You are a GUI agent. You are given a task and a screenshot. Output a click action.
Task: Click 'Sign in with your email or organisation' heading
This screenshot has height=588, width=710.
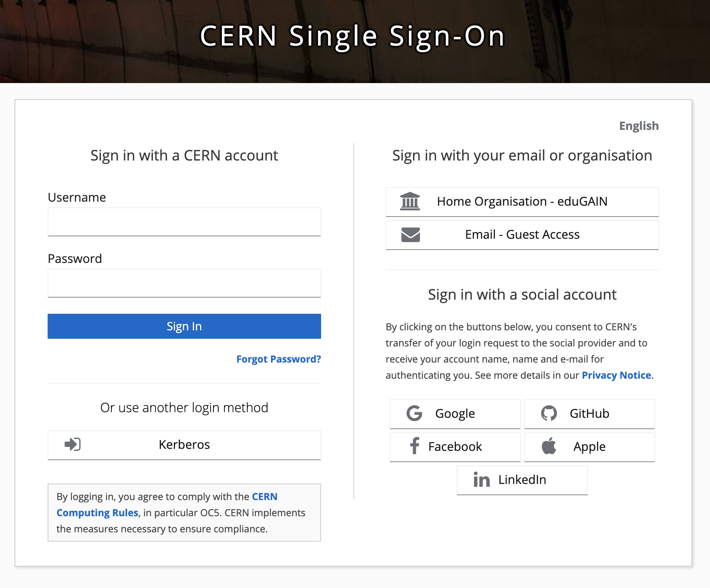click(x=522, y=156)
